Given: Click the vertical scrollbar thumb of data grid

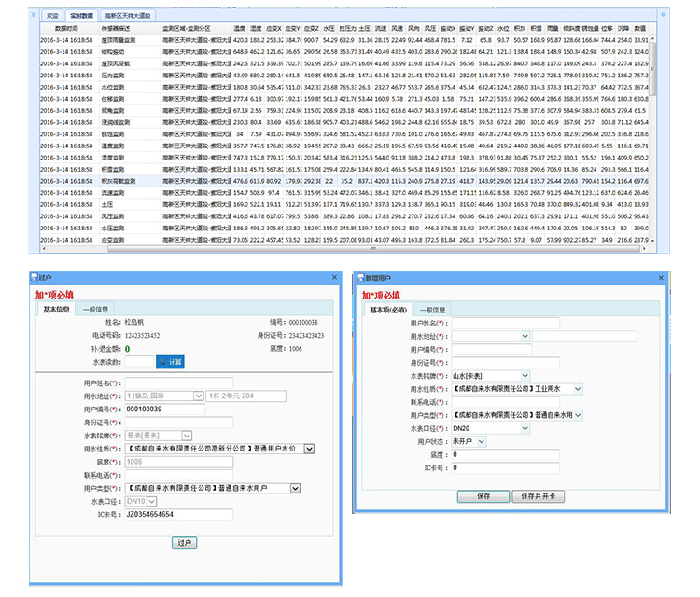Looking at the screenshot, I should click(x=652, y=68).
